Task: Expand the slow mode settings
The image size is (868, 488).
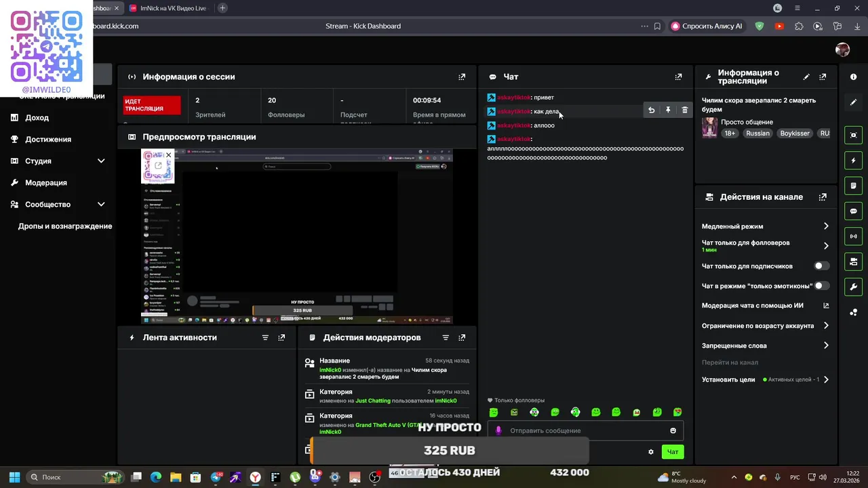Action: (x=825, y=226)
